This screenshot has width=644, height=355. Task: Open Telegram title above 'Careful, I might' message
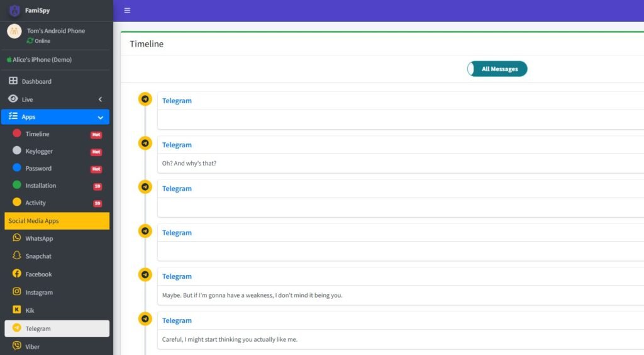click(177, 320)
